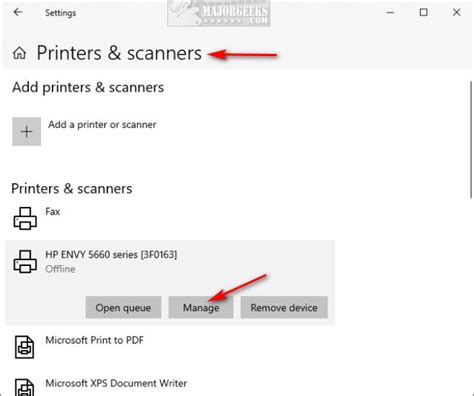This screenshot has width=474, height=396.
Task: Close the Settings window
Action: (x=456, y=12)
